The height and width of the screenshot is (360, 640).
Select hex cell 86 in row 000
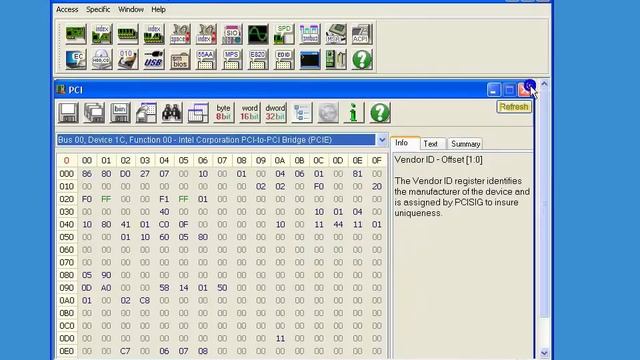[87, 174]
